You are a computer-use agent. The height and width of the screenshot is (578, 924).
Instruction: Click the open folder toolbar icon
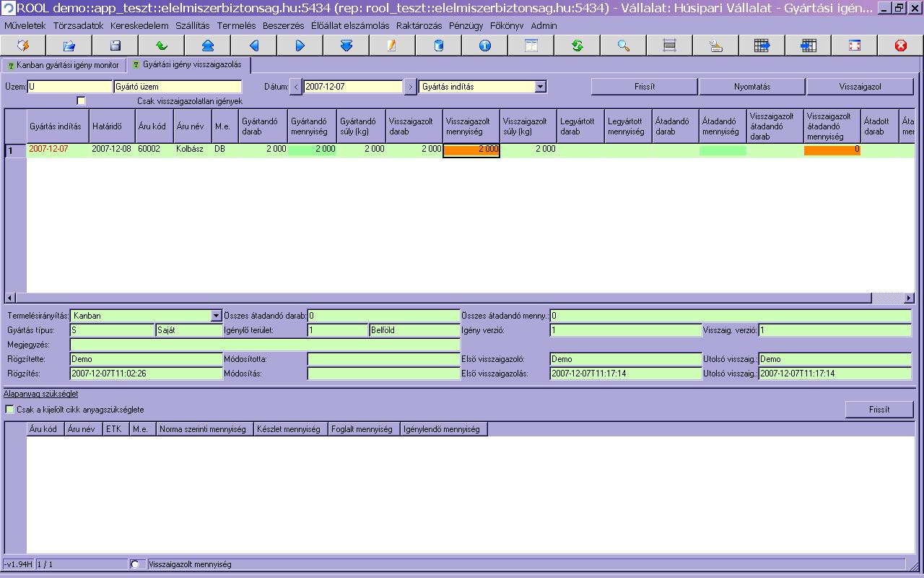69,46
